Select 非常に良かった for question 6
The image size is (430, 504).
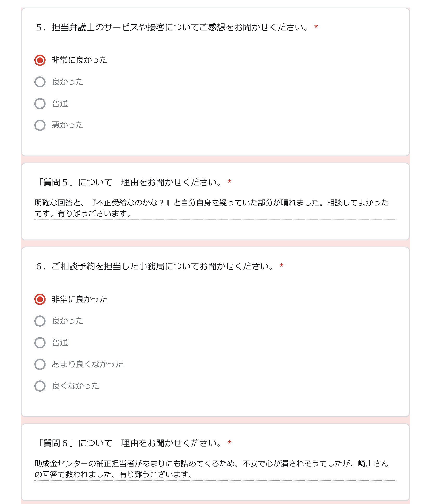pyautogui.click(x=40, y=299)
